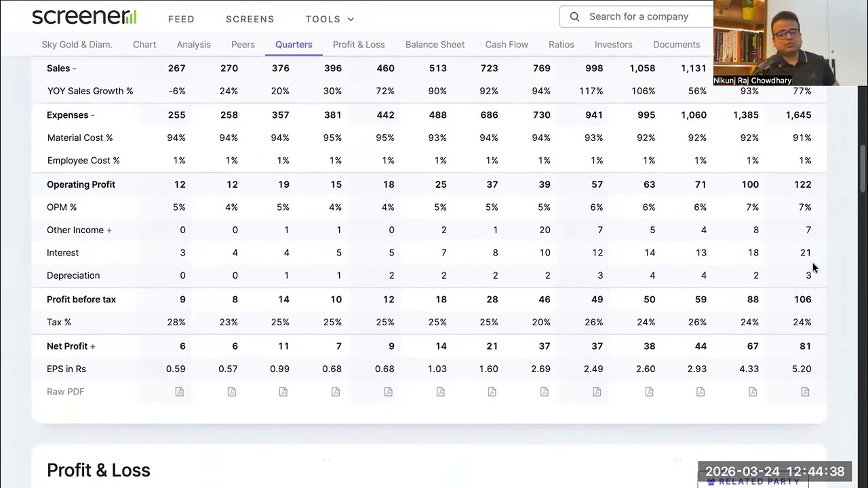Click the Related Party button
Viewport: 868px width, 488px height.
tap(753, 481)
